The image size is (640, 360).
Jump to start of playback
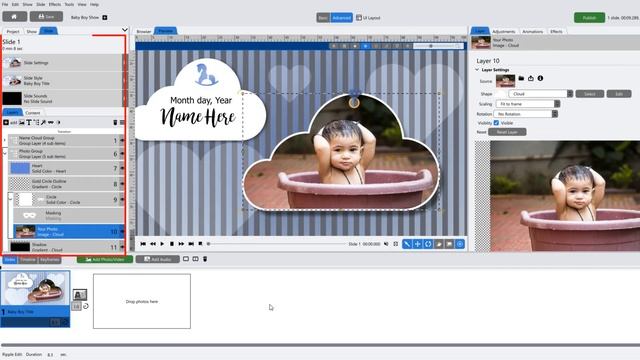click(x=143, y=244)
